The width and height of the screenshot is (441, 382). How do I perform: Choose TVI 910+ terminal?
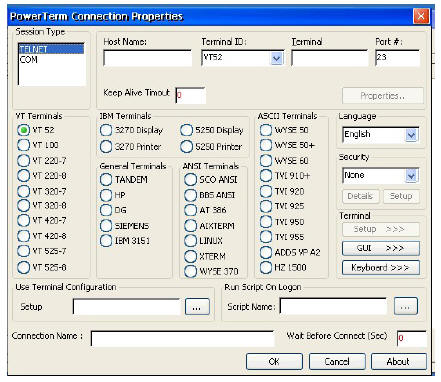266,175
